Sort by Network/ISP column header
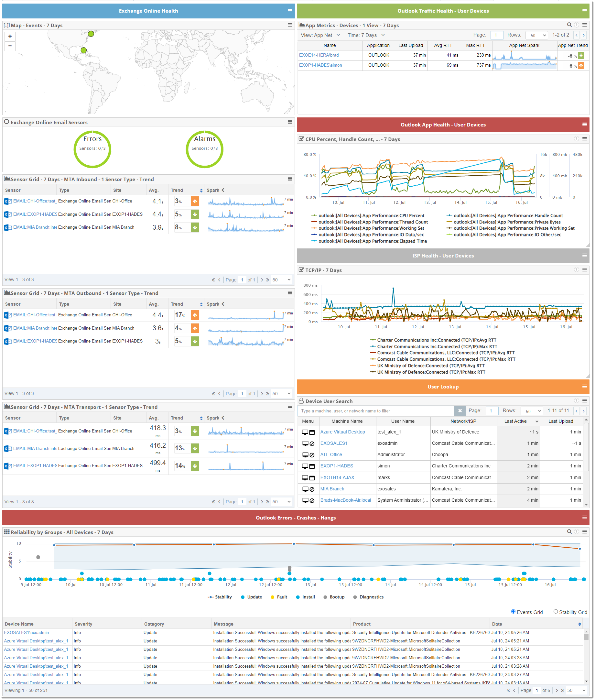The width and height of the screenshot is (595, 700). (463, 421)
